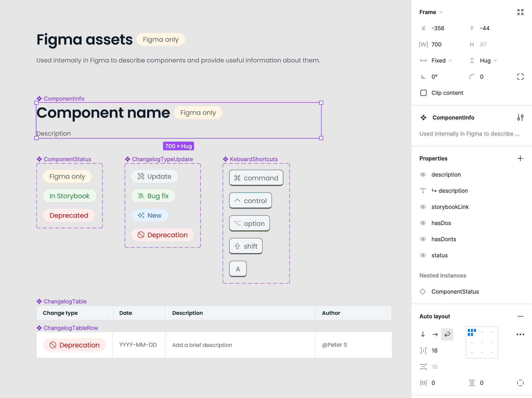Edit horizontal gap value 16
The image size is (532, 398).
coord(434,351)
